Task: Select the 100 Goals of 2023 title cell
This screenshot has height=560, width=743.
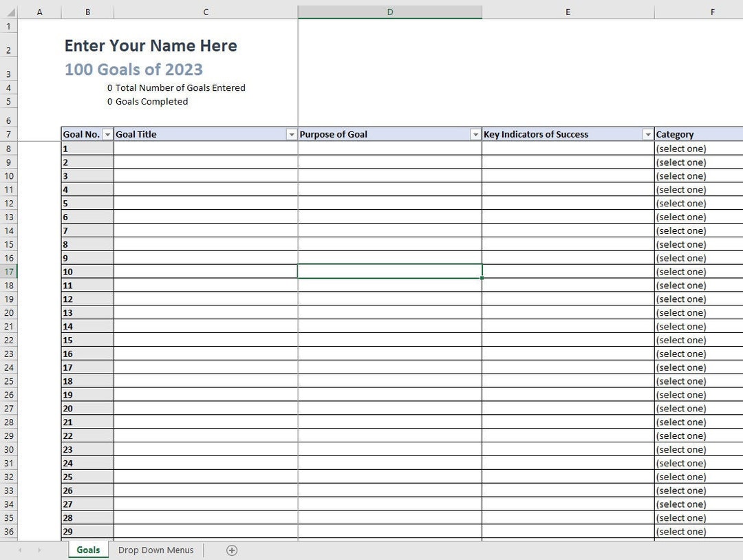Action: coord(133,69)
